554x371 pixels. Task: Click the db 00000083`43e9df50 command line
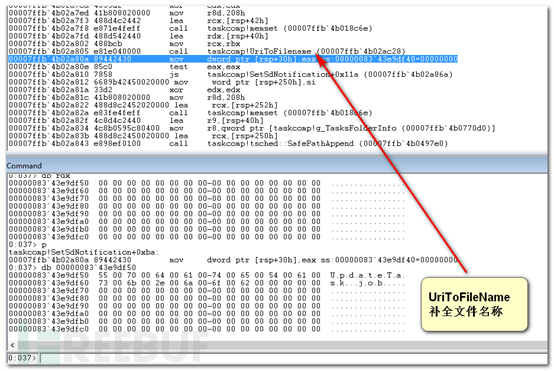tap(72, 267)
